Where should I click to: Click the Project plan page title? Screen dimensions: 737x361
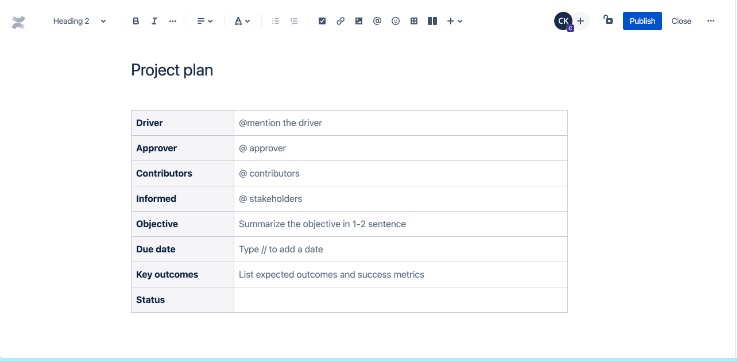172,70
